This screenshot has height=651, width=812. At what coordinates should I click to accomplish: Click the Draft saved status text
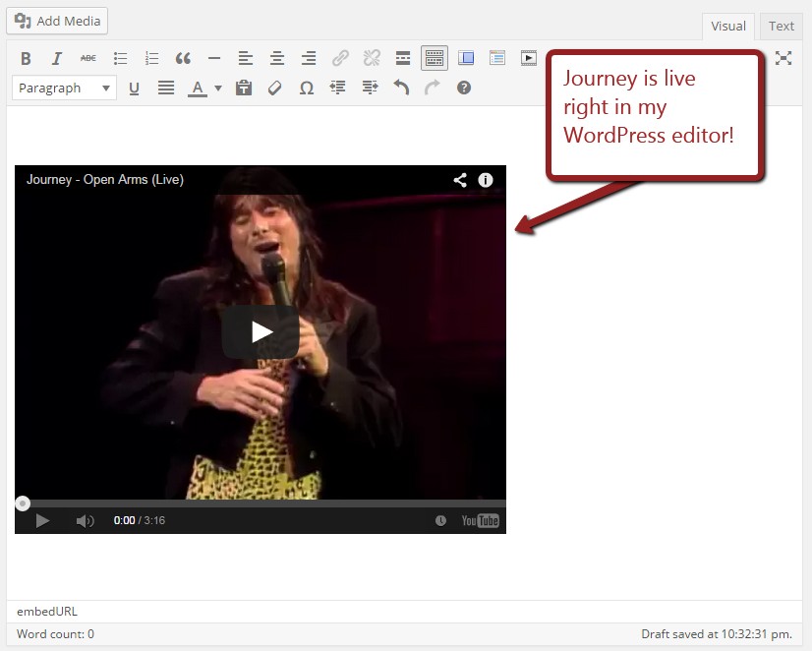717,634
